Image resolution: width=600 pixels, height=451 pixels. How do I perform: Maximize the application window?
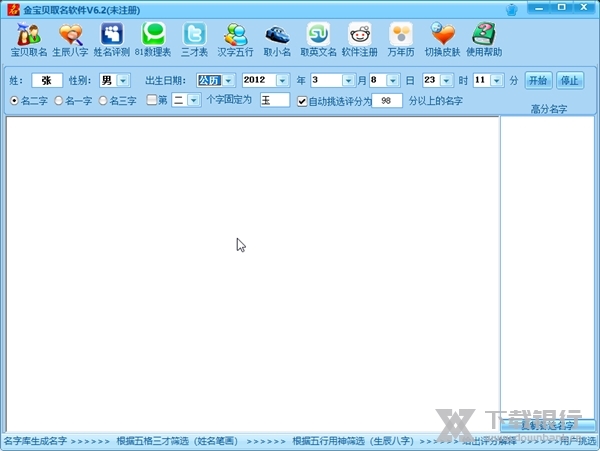561,8
